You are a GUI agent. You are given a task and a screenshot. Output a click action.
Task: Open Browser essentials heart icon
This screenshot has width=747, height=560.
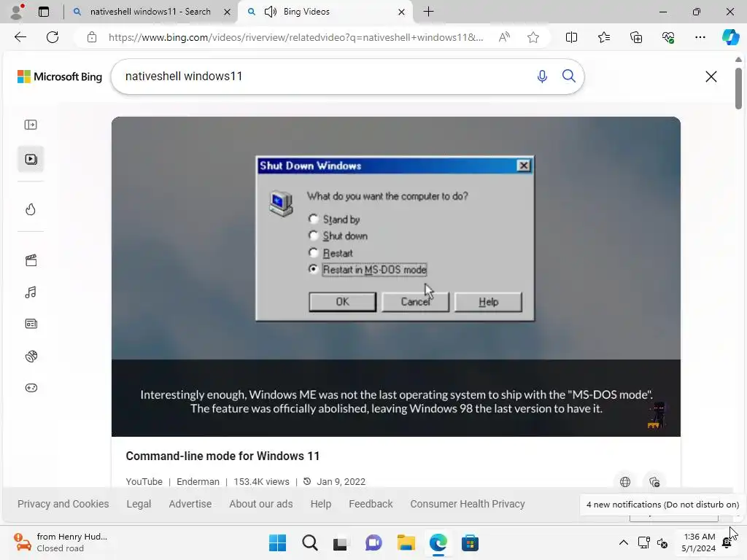tap(668, 37)
